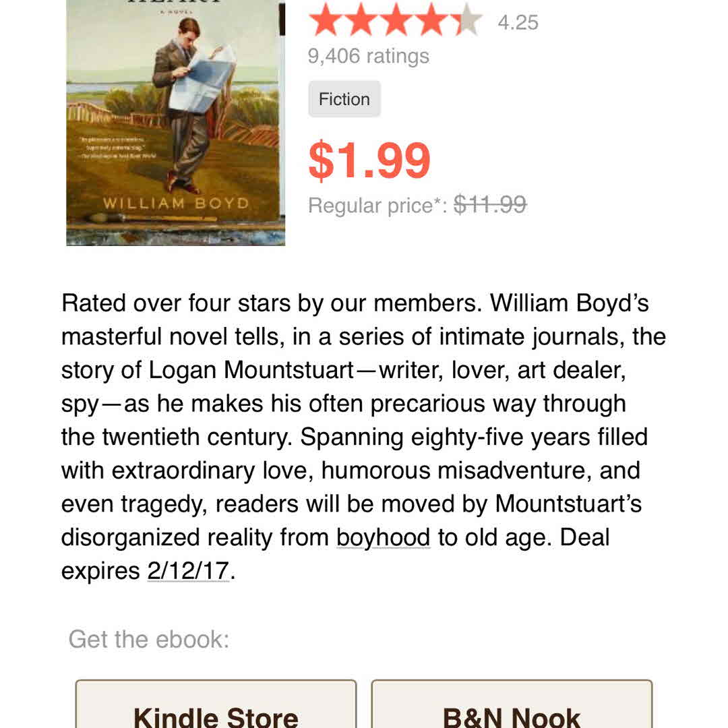Click the first red rating star
Image resolution: width=728 pixels, height=728 pixels.
point(326,20)
